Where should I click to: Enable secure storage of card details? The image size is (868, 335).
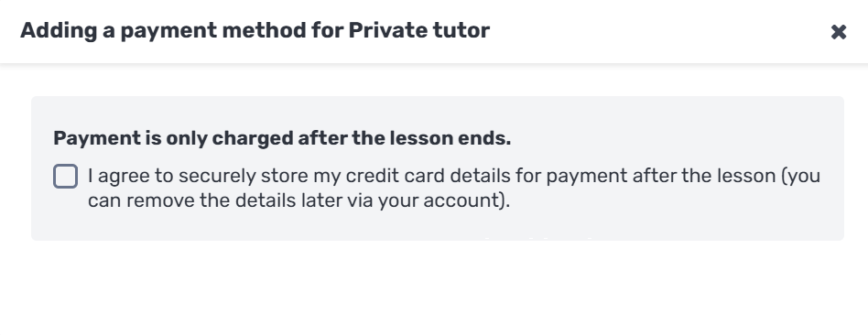point(65,177)
